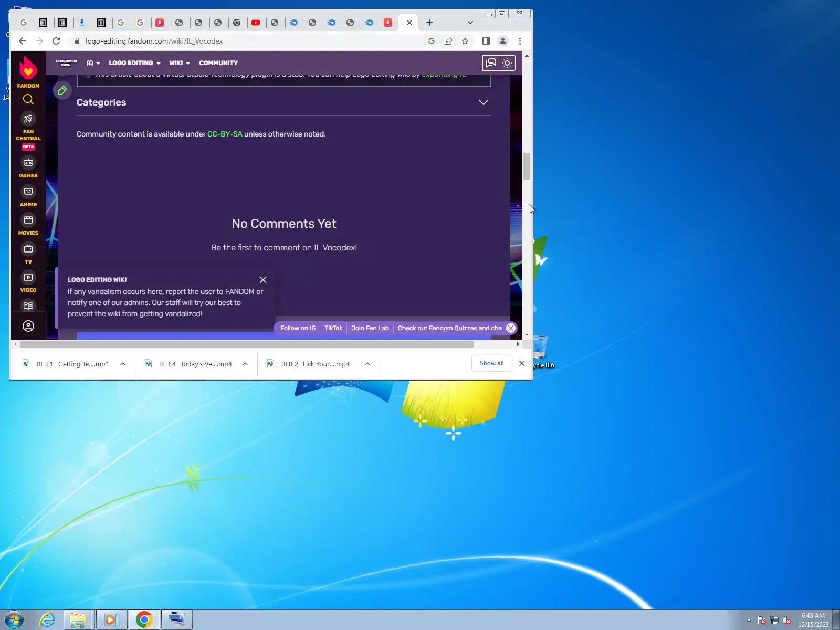The image size is (840, 630).
Task: Dismiss the Fandom links bar
Action: [x=511, y=328]
